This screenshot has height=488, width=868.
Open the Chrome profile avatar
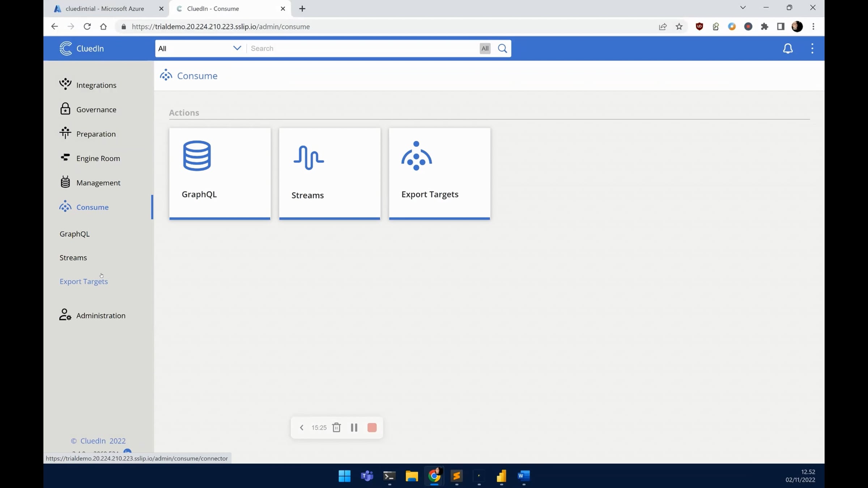(797, 26)
